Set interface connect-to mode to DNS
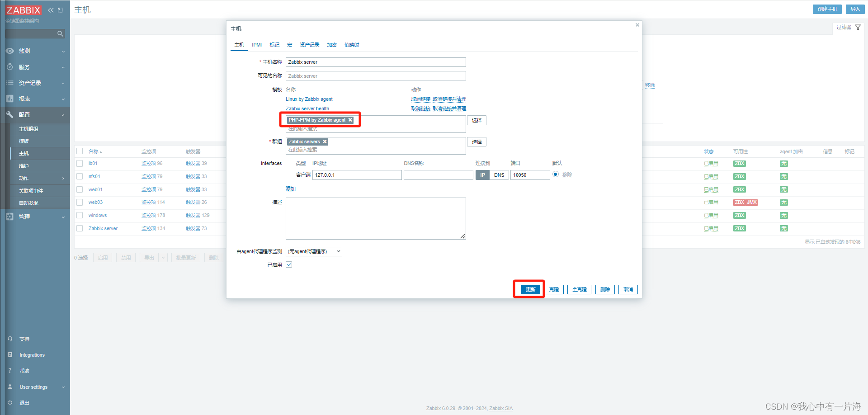This screenshot has height=415, width=868. (499, 175)
